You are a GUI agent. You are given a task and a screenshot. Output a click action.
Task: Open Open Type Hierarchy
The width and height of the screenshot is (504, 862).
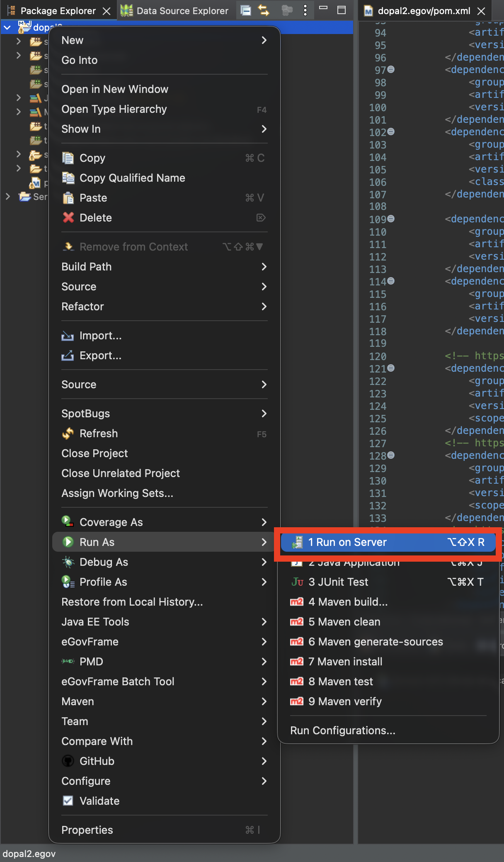tap(165, 109)
